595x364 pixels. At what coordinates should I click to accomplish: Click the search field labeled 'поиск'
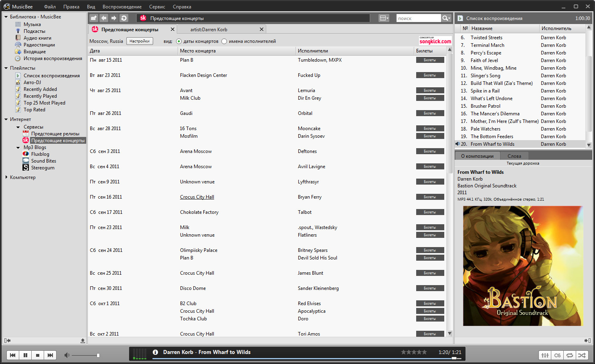point(418,18)
